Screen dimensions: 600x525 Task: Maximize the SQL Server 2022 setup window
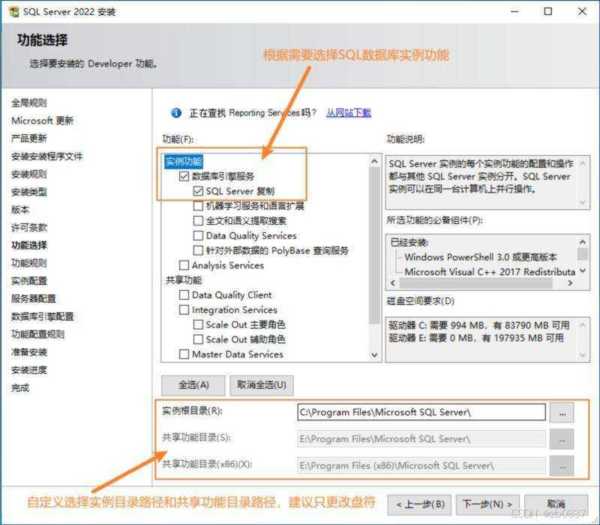[x=548, y=11]
